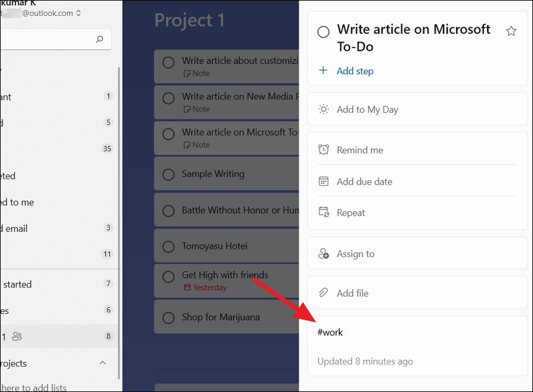The width and height of the screenshot is (533, 392).
Task: Click the search magnifier icon in sidebar
Action: 99,39
